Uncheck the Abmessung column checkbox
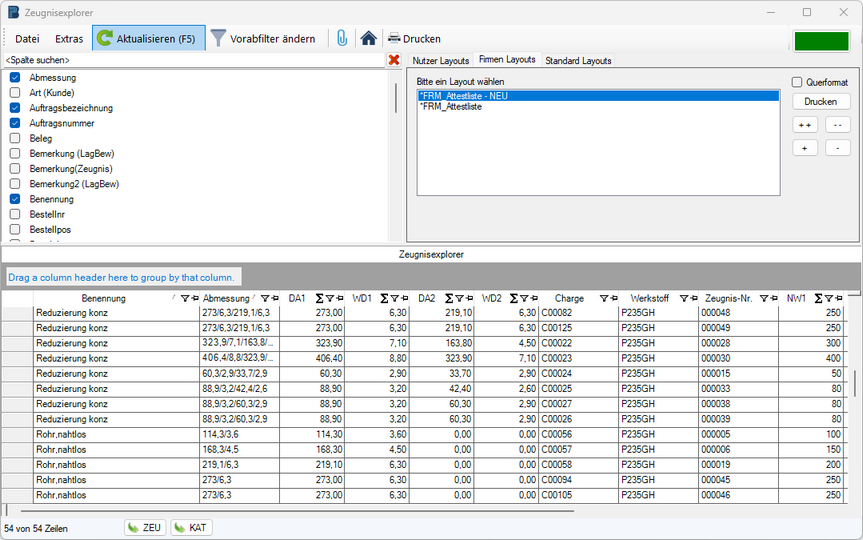 pos(15,77)
